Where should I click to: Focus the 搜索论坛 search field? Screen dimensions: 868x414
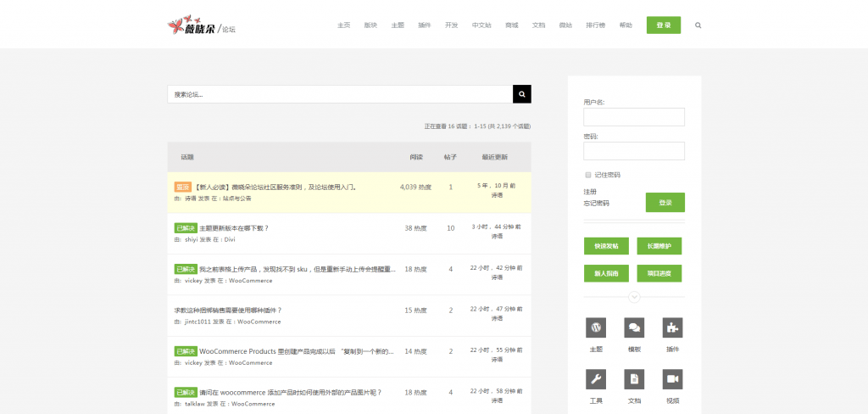[340, 94]
